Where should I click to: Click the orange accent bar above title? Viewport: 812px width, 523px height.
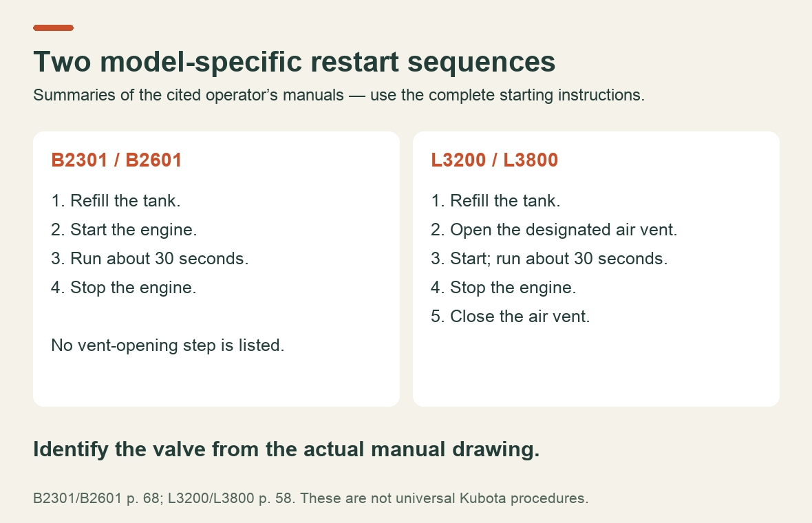(54, 28)
